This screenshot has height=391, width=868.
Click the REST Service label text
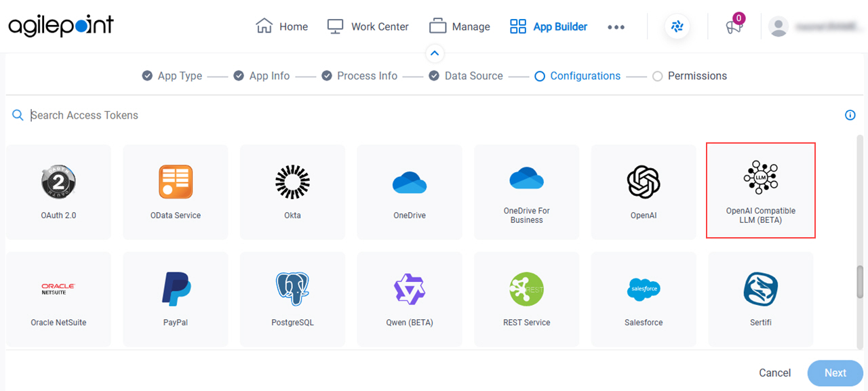pos(527,323)
